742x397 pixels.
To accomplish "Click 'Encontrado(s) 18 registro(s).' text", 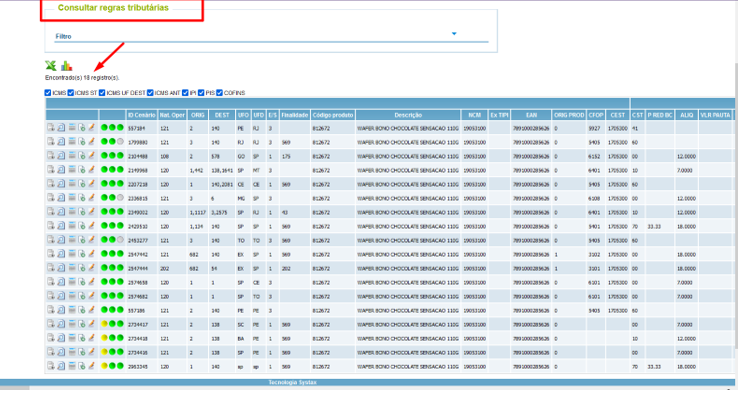I will 82,78.
